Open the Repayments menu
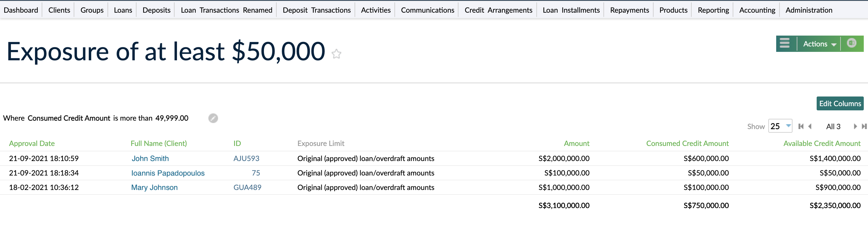868x234 pixels. click(629, 10)
